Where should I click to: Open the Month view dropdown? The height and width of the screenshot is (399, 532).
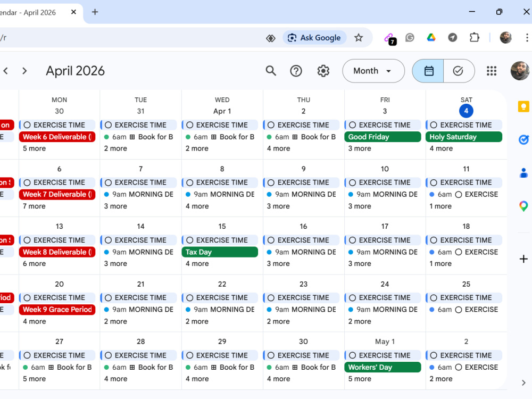point(373,71)
